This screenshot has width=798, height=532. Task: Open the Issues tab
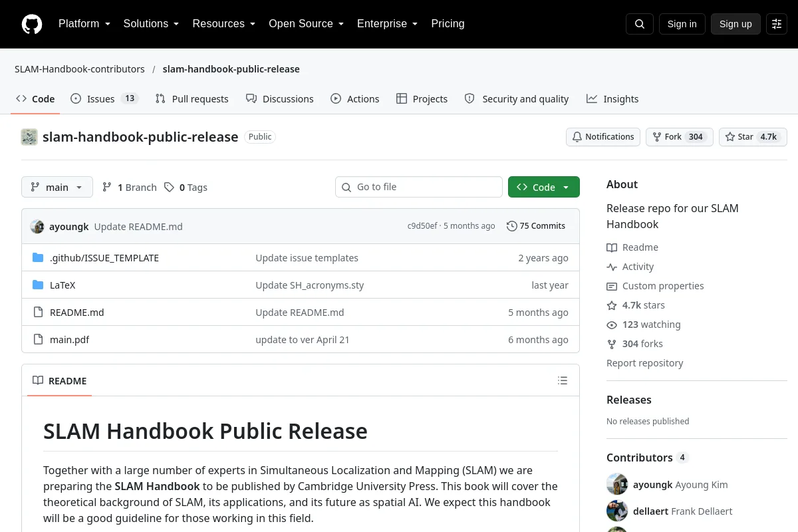[104, 99]
